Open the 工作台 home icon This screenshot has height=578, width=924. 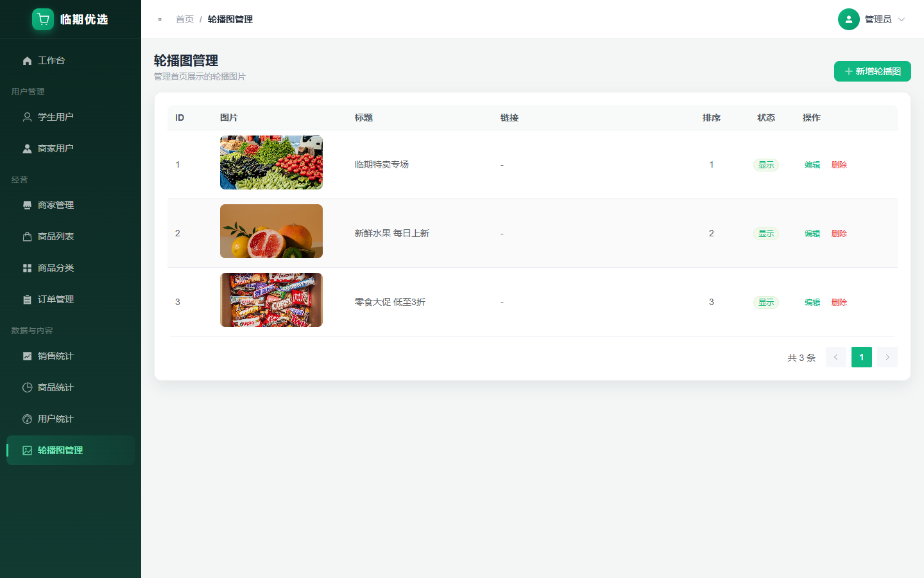(27, 60)
